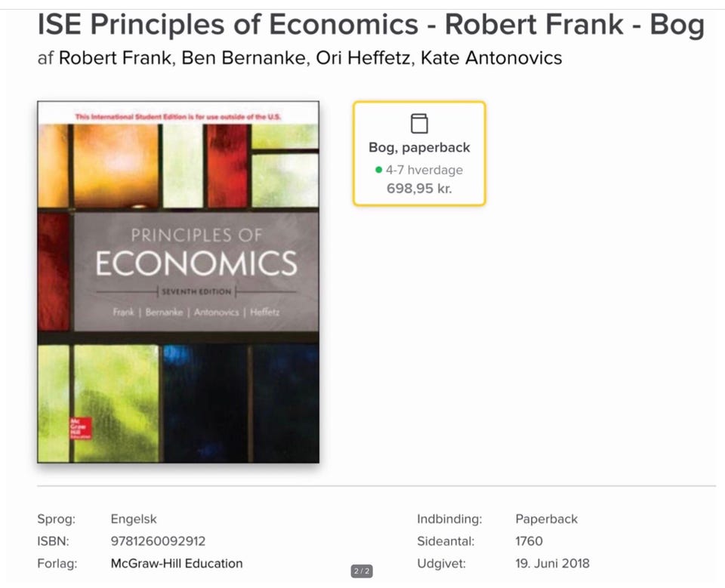Click the 2 / 2 image counter badge
Image resolution: width=725 pixels, height=588 pixels.
(362, 571)
